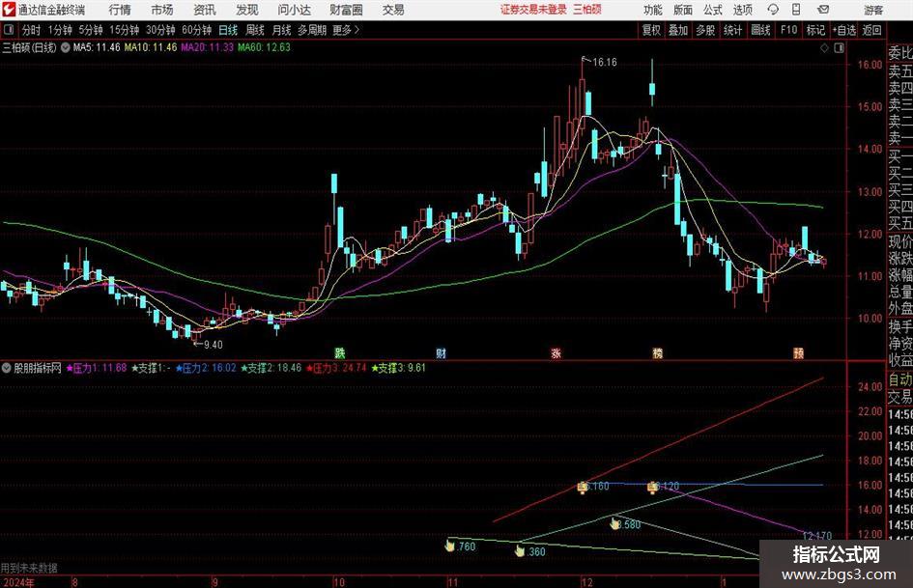Screen dimensions: 913x588
Task: Switch to 30分钟 period tab
Action: (160, 30)
